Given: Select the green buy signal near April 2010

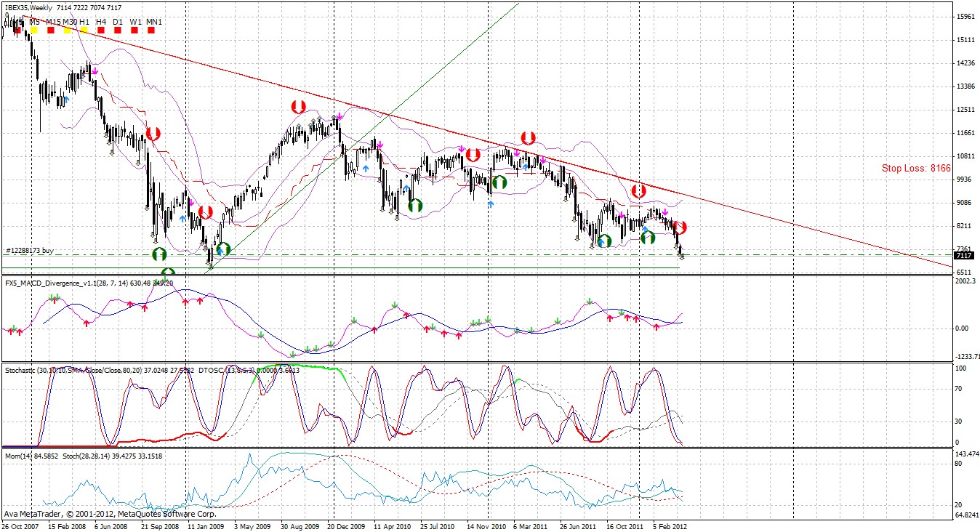Looking at the screenshot, I should coord(415,206).
